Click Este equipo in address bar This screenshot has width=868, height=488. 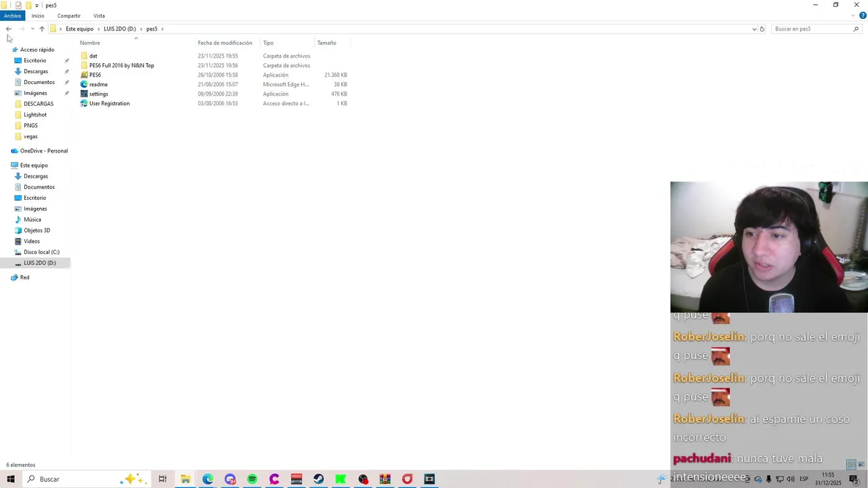(x=79, y=29)
